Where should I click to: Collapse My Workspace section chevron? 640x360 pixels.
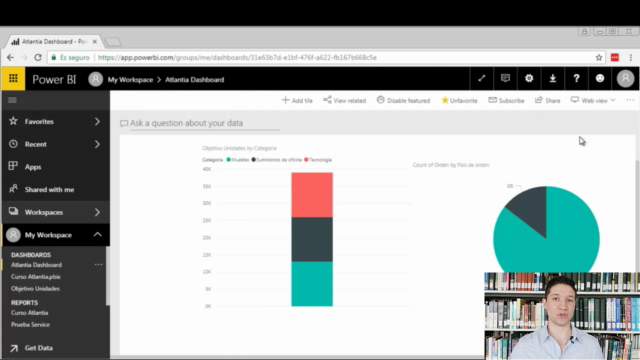[x=98, y=234]
